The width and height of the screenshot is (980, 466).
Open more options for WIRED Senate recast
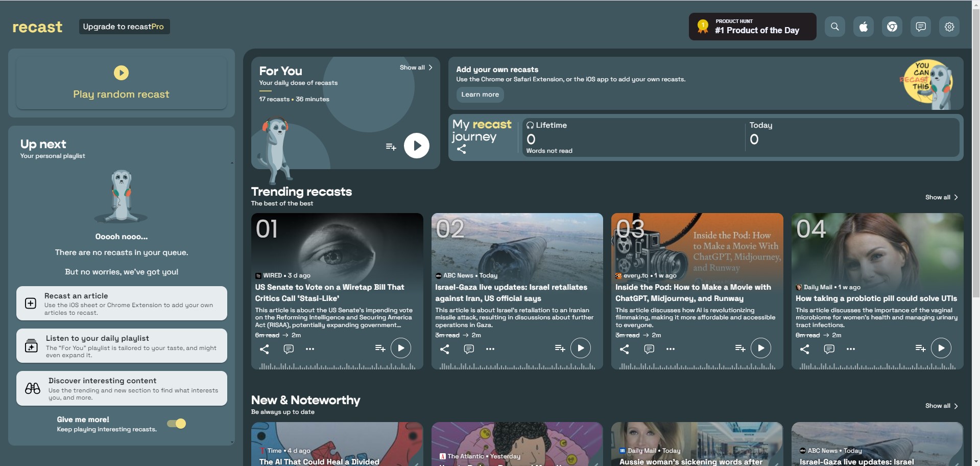tap(310, 349)
